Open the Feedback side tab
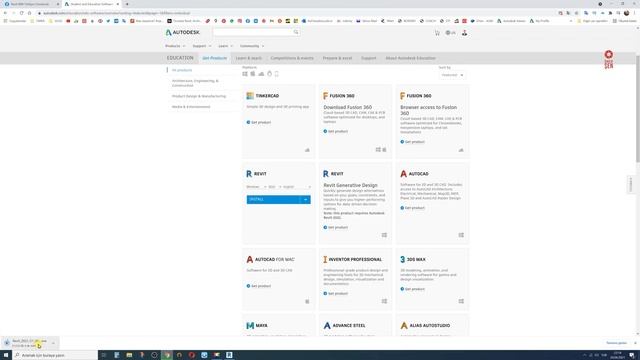640x360 pixels. click(631, 184)
